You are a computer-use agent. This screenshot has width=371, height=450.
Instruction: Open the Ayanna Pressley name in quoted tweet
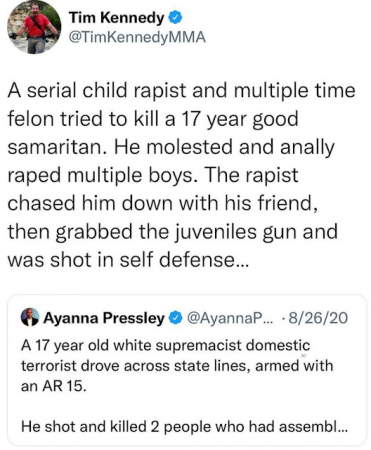point(104,318)
